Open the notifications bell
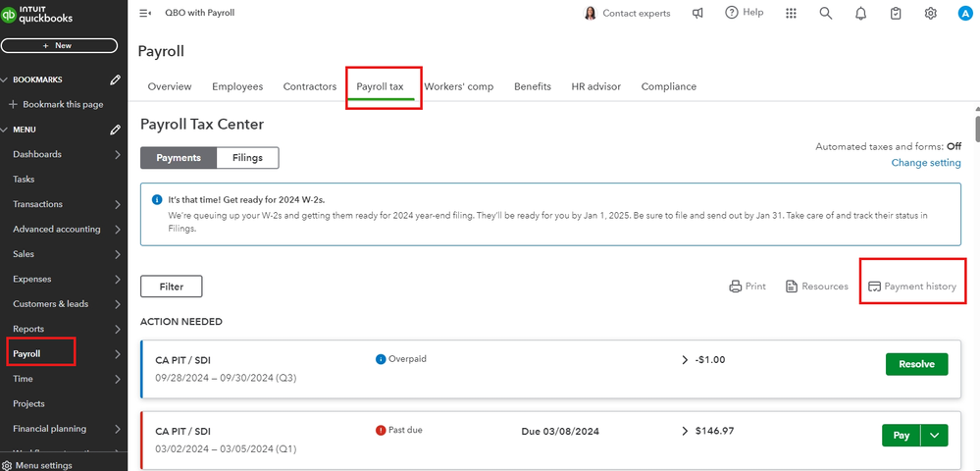The width and height of the screenshot is (980, 471). pos(860,13)
